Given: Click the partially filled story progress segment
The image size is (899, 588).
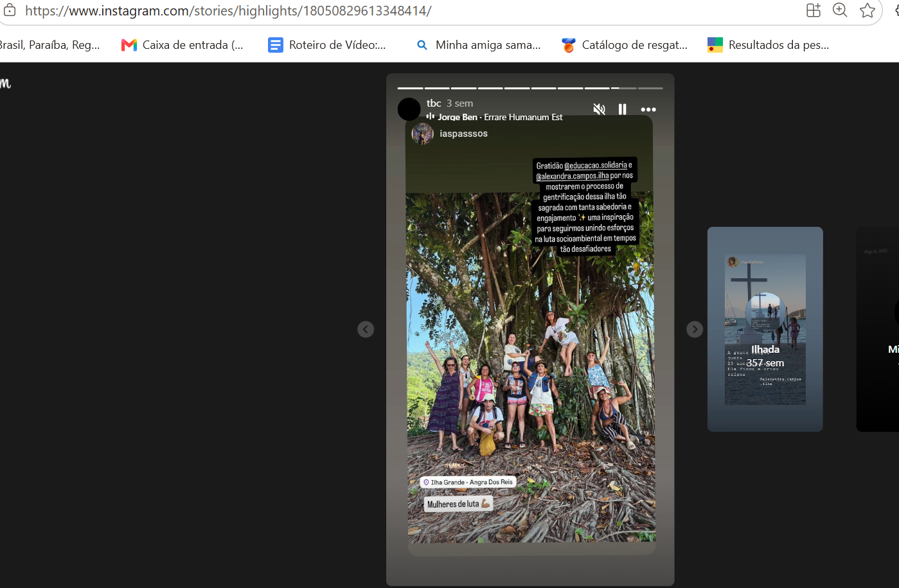Looking at the screenshot, I should [623, 88].
